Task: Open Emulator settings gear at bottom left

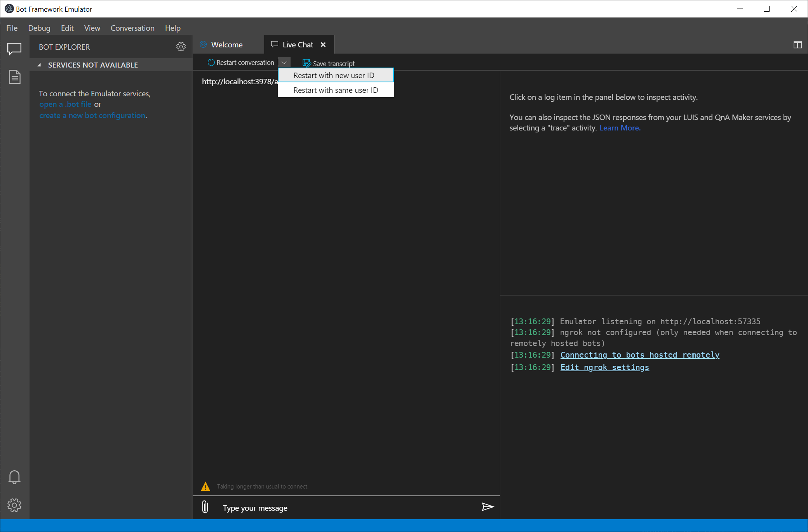Action: [14, 505]
